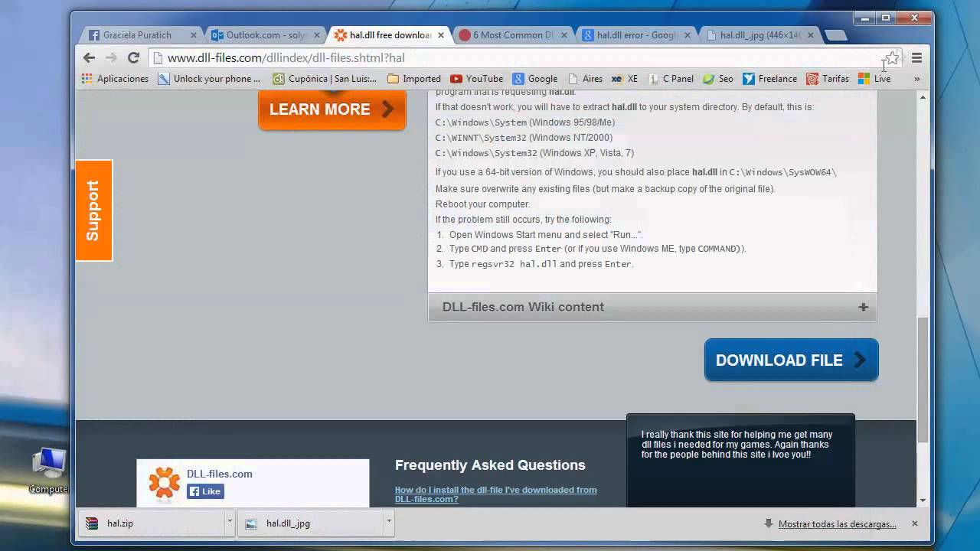Click the page vertical scrollbar thumb
The image size is (980, 551).
pos(923,380)
